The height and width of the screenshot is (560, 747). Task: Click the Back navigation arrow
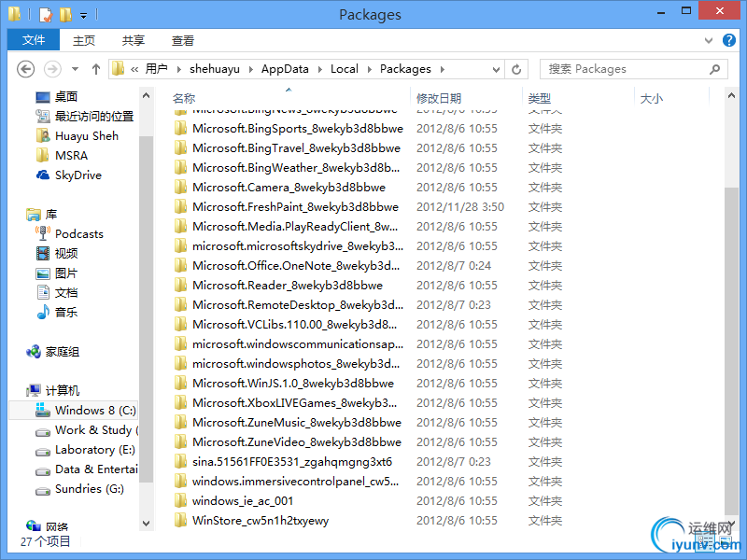pyautogui.click(x=26, y=69)
